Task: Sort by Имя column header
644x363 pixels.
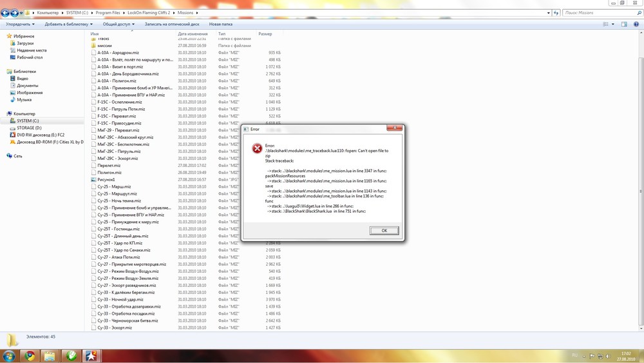Action: [x=132, y=34]
